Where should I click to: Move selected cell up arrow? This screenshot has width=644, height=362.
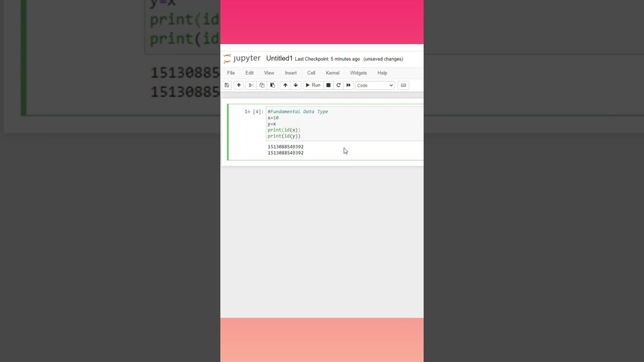pyautogui.click(x=285, y=85)
